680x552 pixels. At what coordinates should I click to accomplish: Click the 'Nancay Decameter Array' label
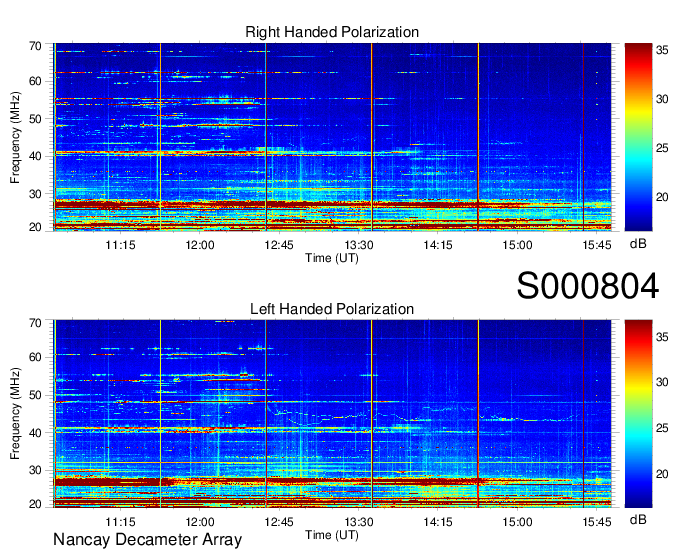(x=147, y=540)
